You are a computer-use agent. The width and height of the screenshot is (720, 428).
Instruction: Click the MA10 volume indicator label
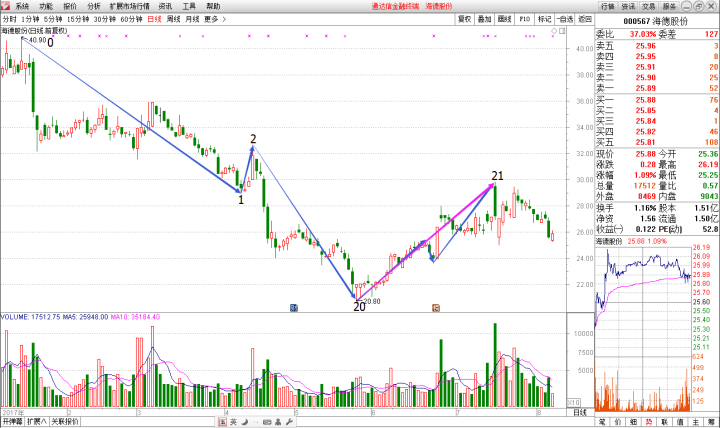(135, 317)
